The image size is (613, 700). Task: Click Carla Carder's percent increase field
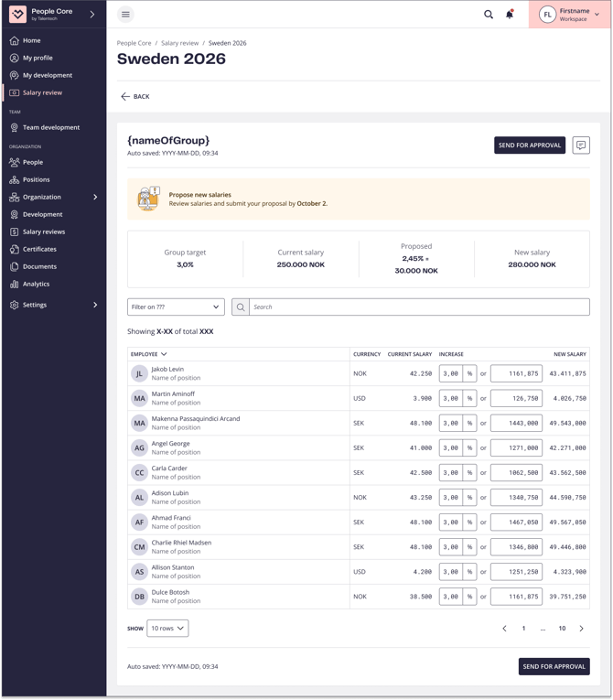pyautogui.click(x=451, y=473)
